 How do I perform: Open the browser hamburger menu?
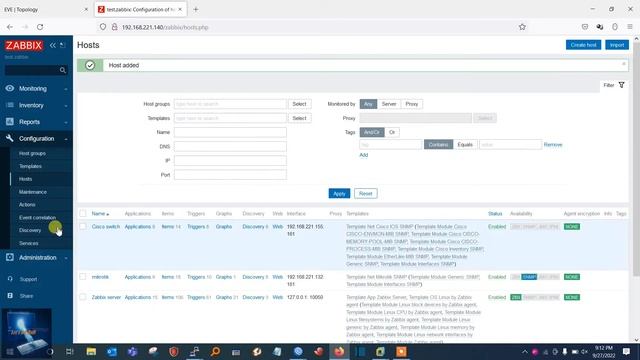(630, 27)
